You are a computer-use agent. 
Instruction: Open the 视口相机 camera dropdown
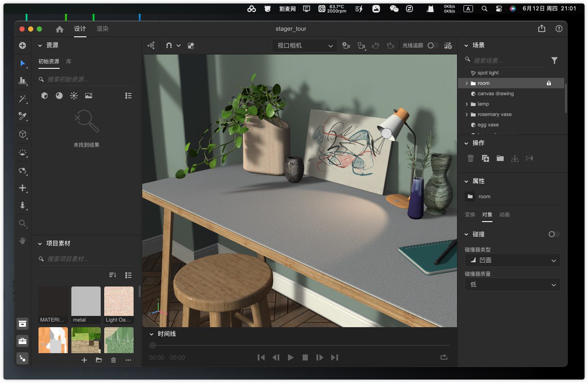[304, 45]
